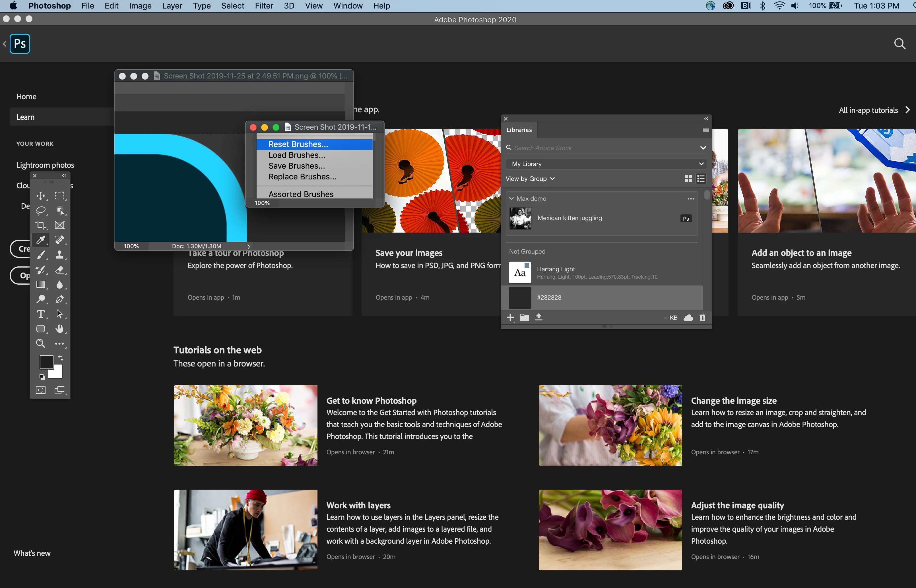The image size is (916, 588).
Task: Select the Move tool
Action: [x=40, y=196]
